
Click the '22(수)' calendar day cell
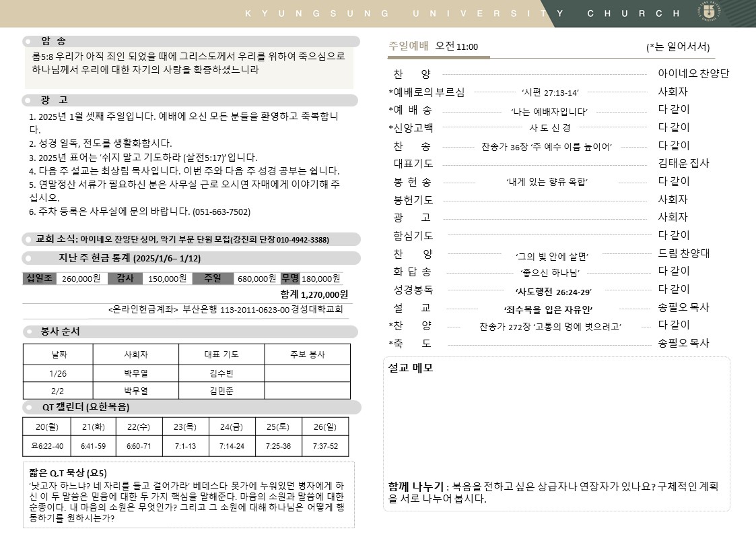[x=139, y=427]
